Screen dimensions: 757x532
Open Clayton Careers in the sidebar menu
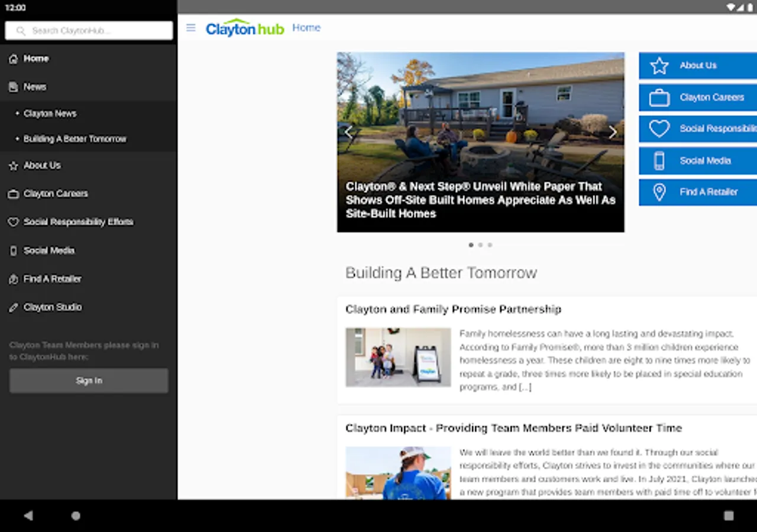coord(89,194)
